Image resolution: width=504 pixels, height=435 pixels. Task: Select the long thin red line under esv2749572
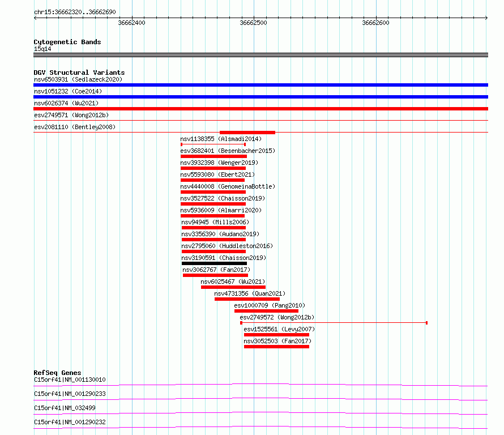334,323
